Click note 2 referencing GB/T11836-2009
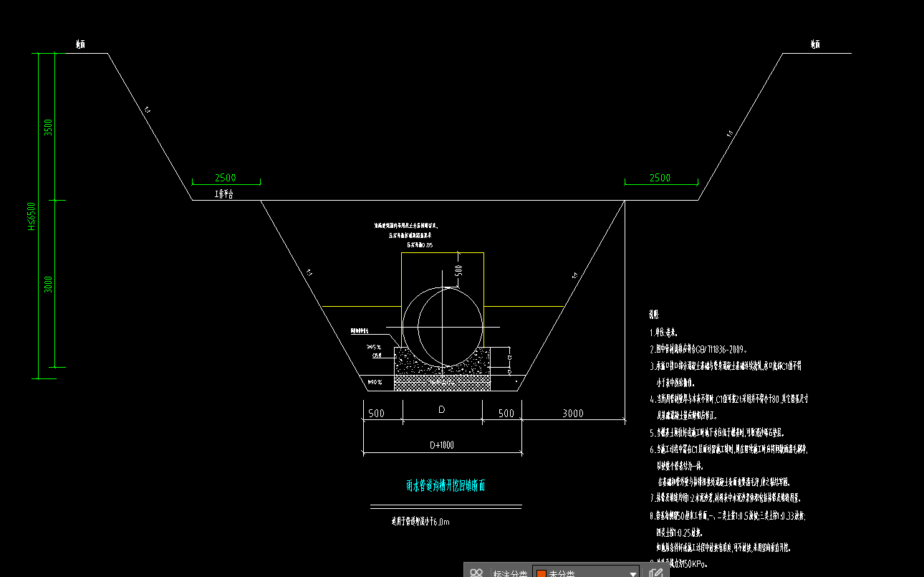The image size is (924, 577). 698,350
